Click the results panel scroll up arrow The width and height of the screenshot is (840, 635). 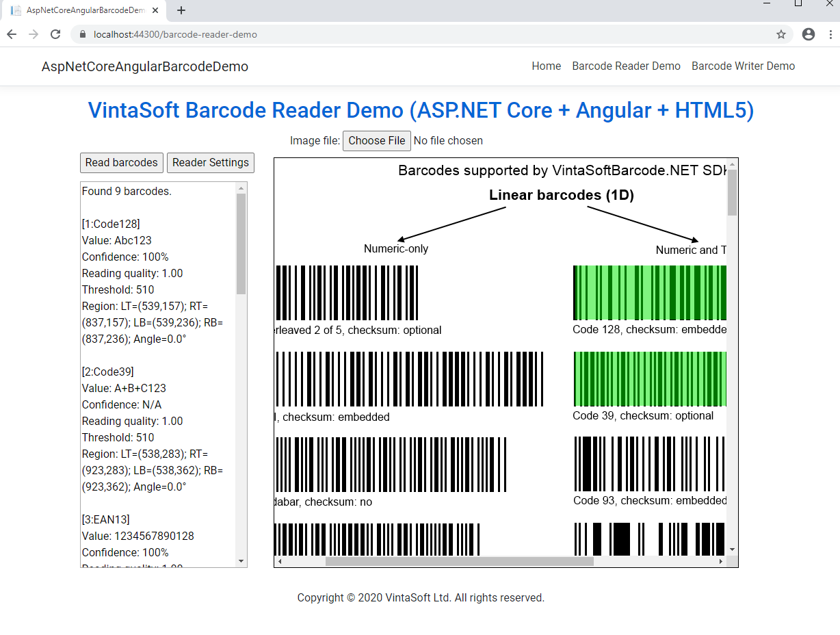(241, 188)
